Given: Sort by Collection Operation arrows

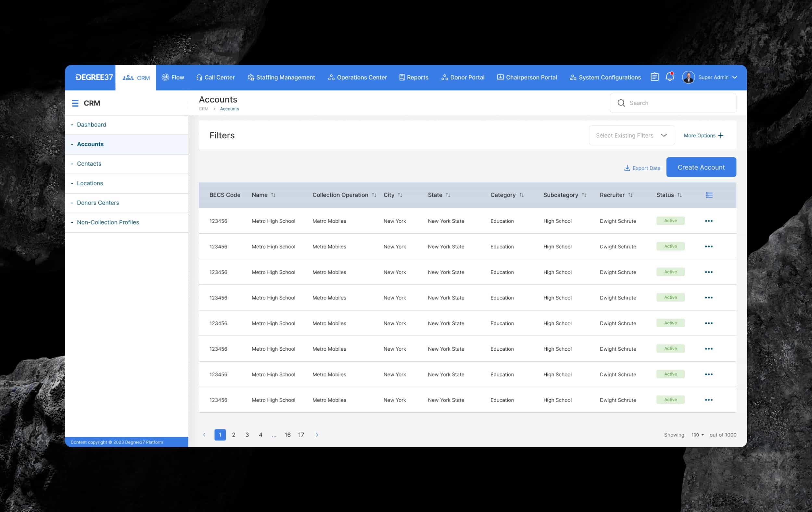Looking at the screenshot, I should 374,195.
